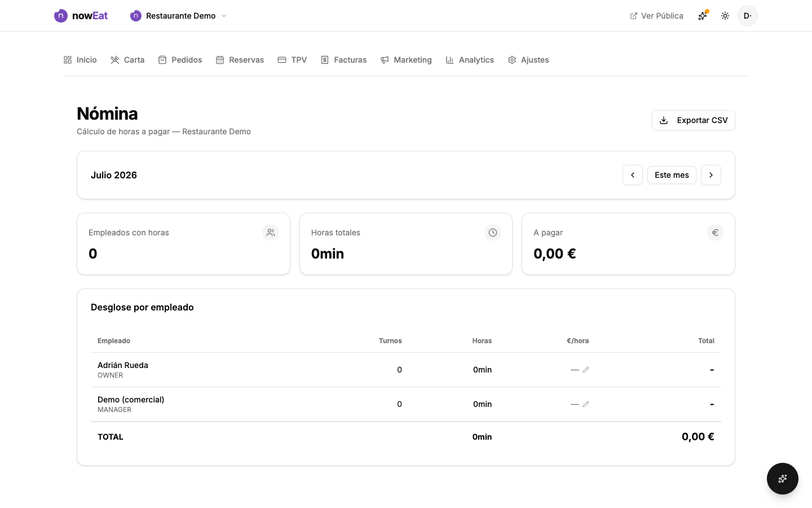Screen dimensions: 812x508
Task: Click the Empleado column header
Action: tap(114, 341)
